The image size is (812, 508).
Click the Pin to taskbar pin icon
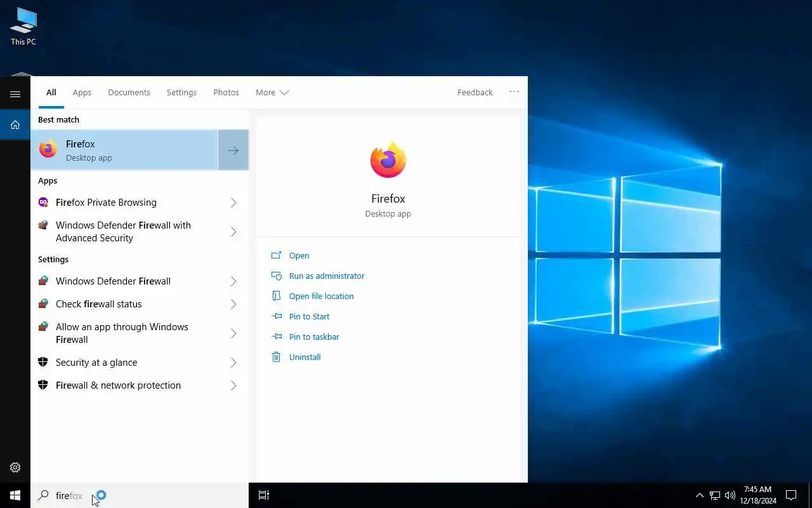[x=276, y=337]
